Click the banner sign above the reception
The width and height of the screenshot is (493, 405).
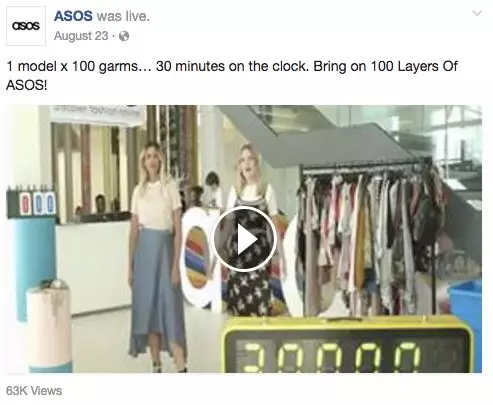(x=97, y=115)
